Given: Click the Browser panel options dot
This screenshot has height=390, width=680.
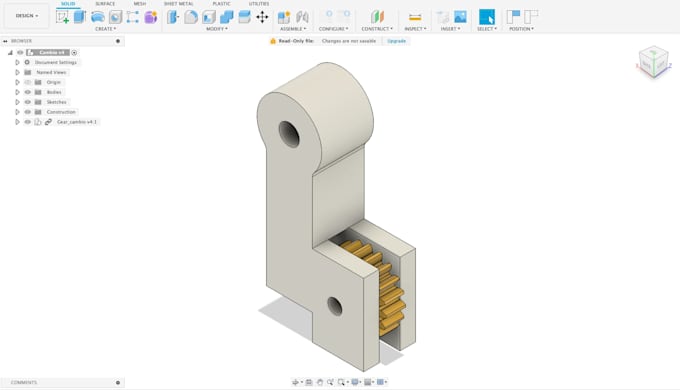Looking at the screenshot, I should (118, 41).
